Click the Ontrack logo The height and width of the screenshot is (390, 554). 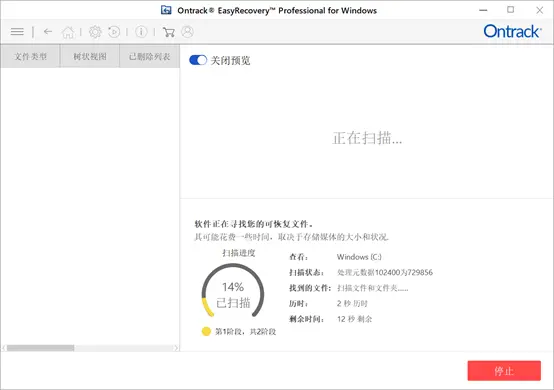[x=512, y=31]
